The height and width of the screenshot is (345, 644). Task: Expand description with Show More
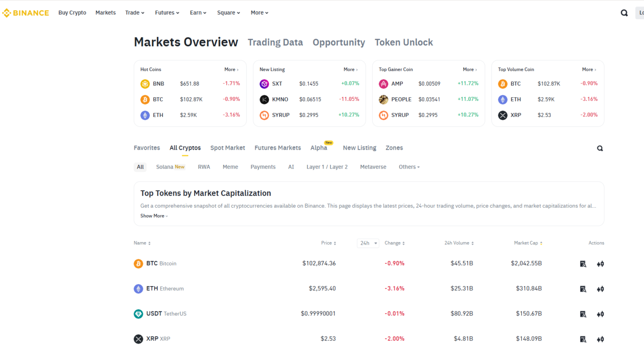point(154,216)
